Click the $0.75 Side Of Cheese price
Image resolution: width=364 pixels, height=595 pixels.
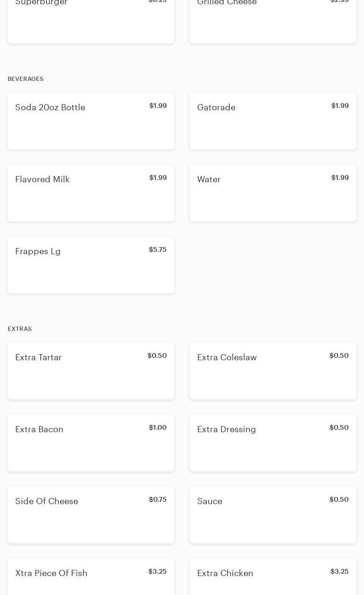(x=157, y=499)
